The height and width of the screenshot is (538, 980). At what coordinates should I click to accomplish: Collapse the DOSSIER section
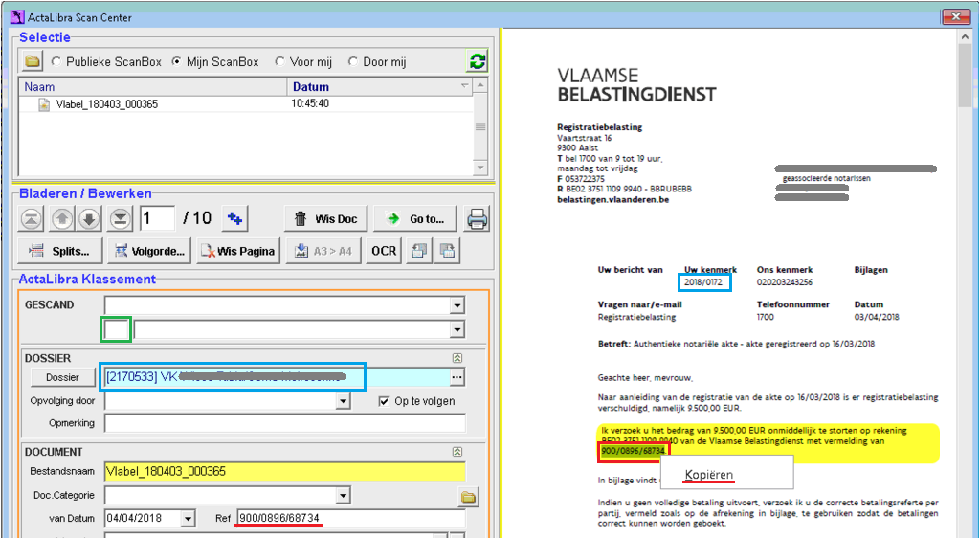click(457, 358)
